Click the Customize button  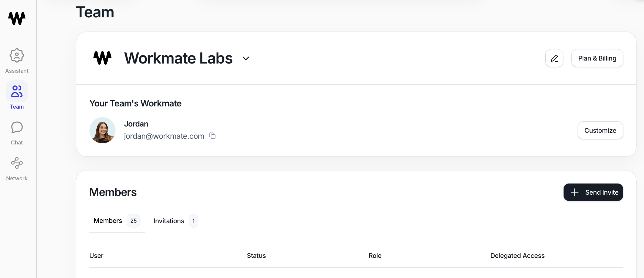[600, 130]
